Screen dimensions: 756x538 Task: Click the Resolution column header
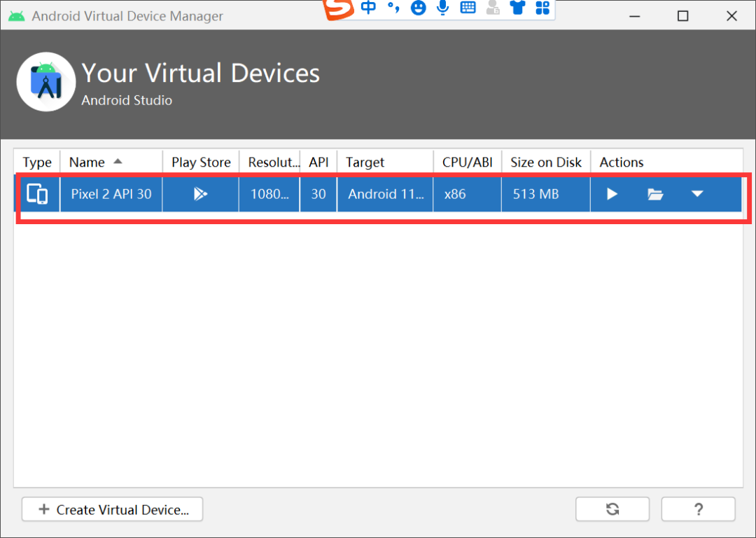click(x=270, y=162)
